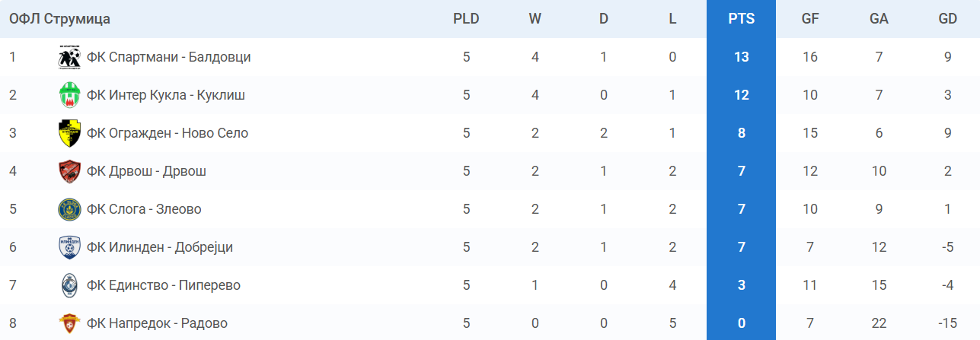This screenshot has height=340, width=980.
Task: Click the GD column header
Action: coord(947,19)
